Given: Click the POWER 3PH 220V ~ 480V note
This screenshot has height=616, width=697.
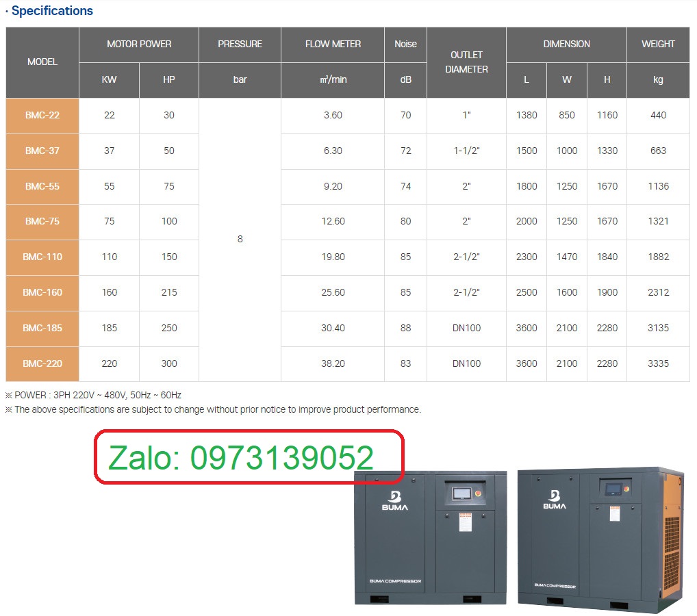Looking at the screenshot, I should coord(93,395).
